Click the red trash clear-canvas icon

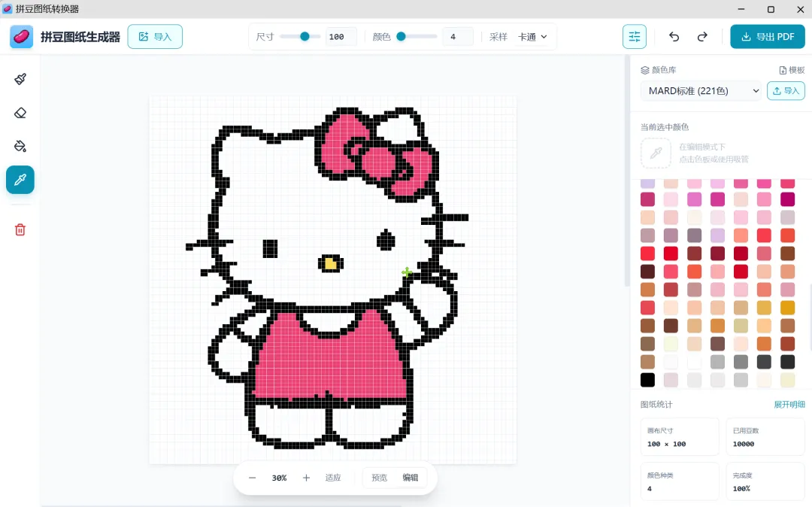click(20, 229)
